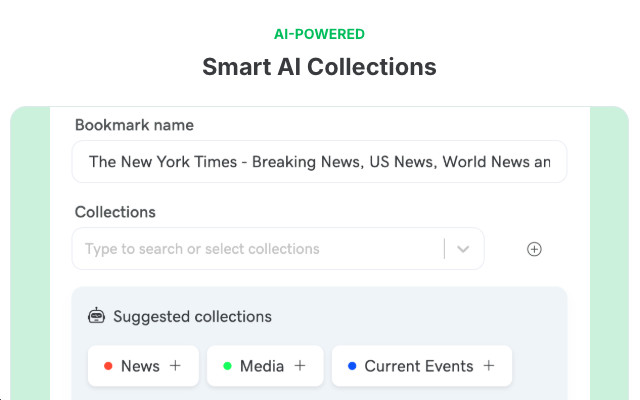Select the News suggested collection label
The width and height of the screenshot is (640, 400).
pyautogui.click(x=140, y=366)
